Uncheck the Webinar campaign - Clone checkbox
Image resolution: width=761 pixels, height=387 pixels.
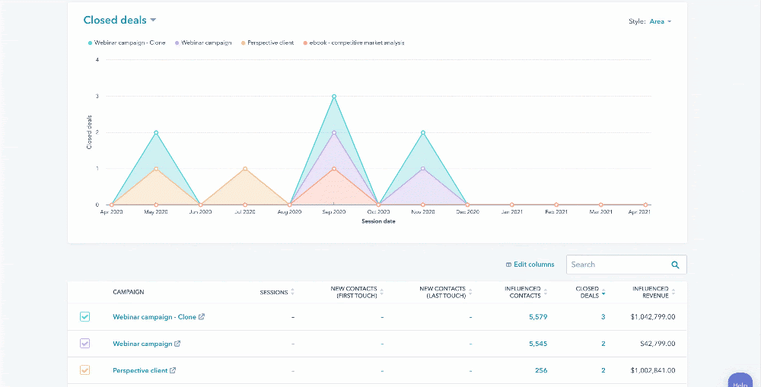pos(85,317)
